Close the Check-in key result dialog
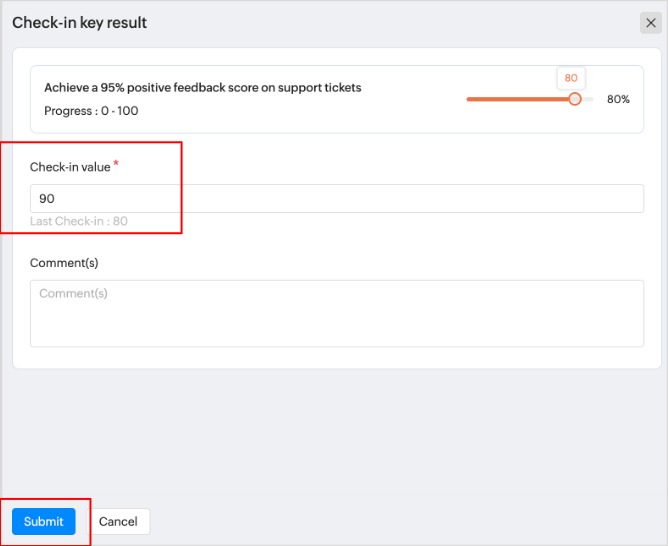668x546 pixels. [651, 23]
